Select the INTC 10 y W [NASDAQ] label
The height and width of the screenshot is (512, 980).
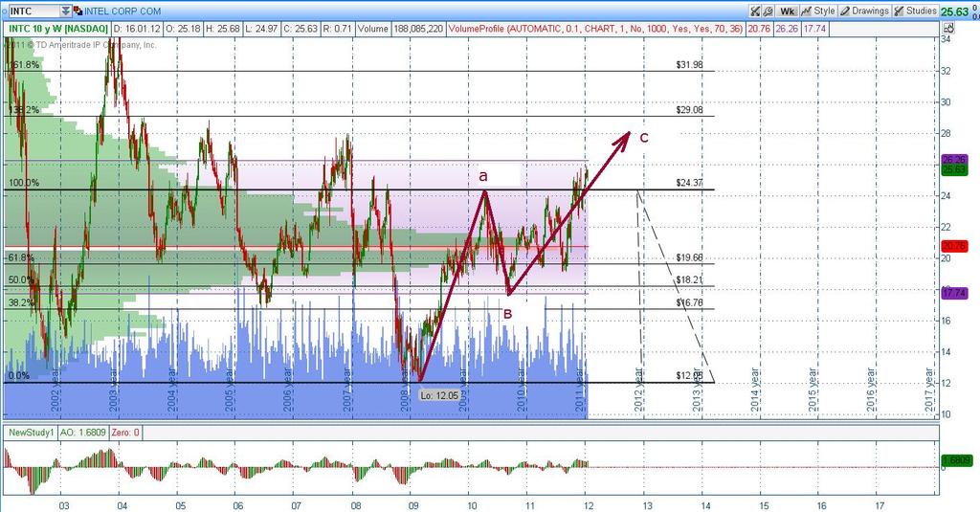pyautogui.click(x=56, y=28)
